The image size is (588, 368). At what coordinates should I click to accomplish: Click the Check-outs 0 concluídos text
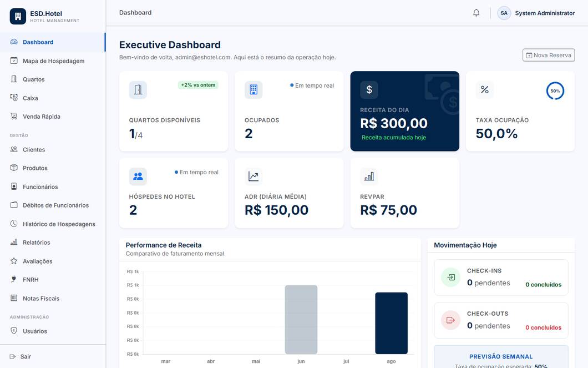pos(544,327)
